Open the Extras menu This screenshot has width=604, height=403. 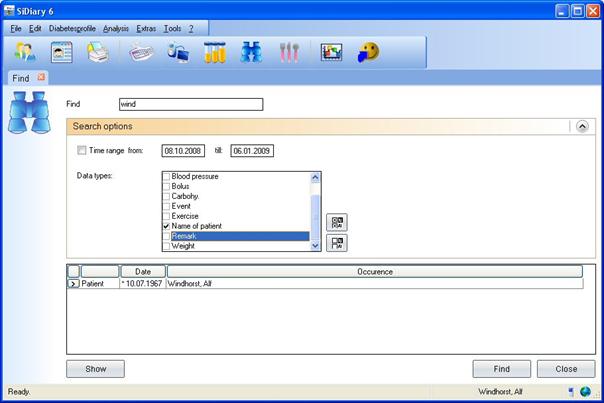coord(145,28)
